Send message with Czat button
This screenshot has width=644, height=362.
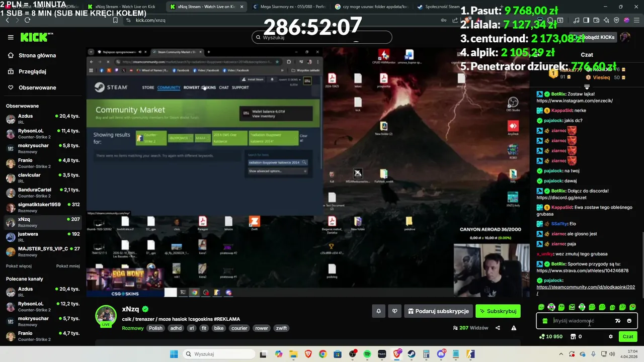tap(628, 337)
